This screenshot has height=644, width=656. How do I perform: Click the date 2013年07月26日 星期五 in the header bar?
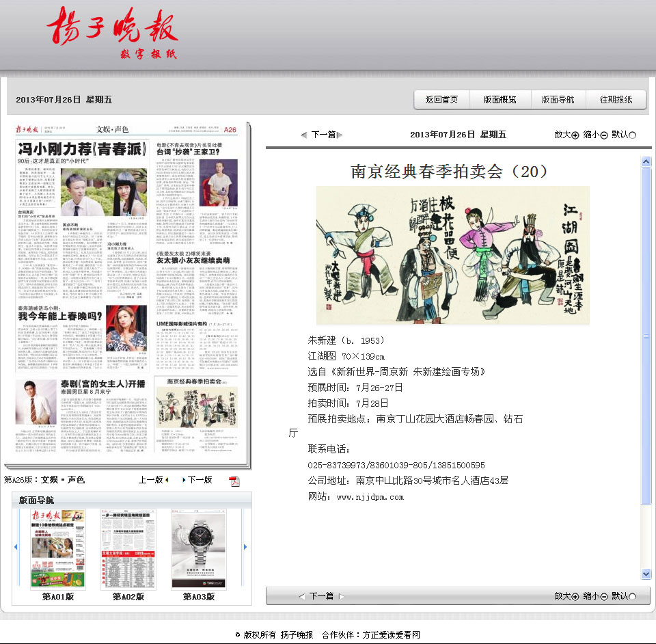click(64, 100)
